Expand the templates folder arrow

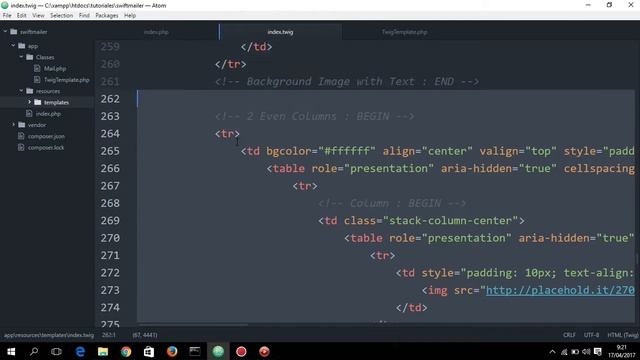click(29, 102)
